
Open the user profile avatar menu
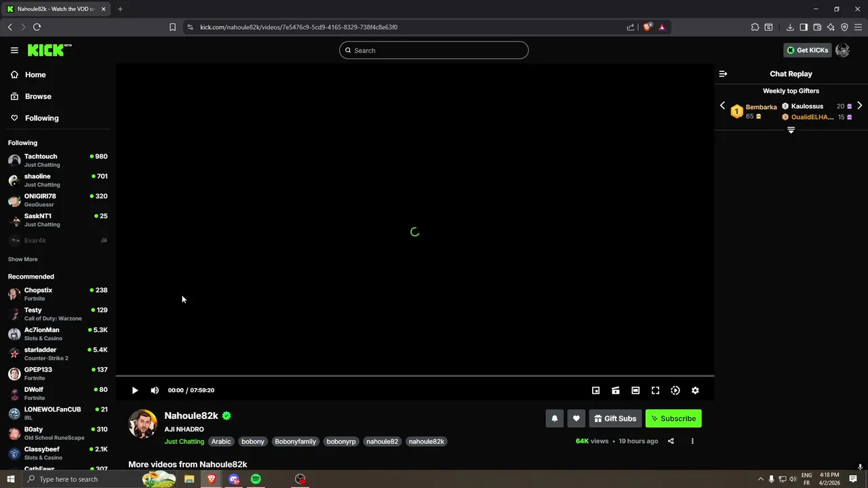click(x=842, y=50)
